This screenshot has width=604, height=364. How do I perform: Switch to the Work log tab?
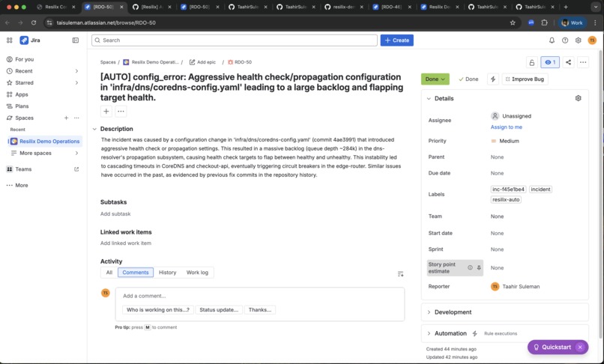tap(197, 273)
